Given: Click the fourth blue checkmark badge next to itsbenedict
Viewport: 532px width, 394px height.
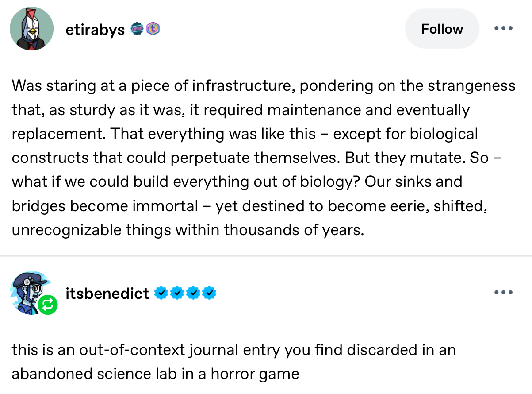Looking at the screenshot, I should click(209, 293).
